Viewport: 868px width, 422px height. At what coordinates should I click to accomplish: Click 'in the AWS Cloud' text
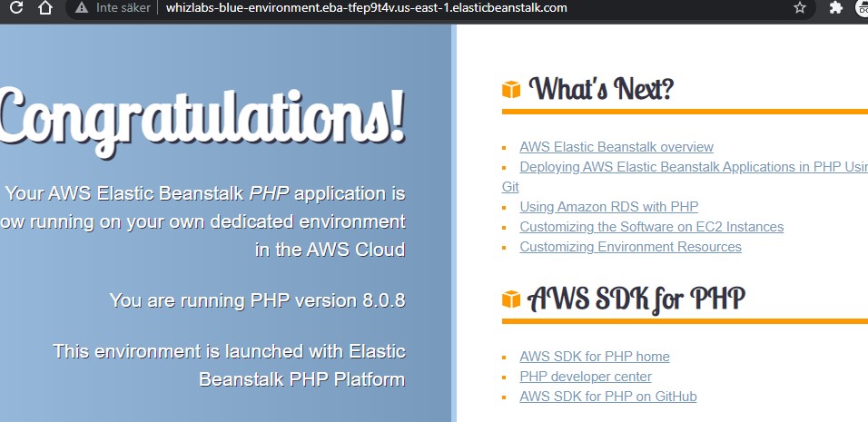coord(330,250)
